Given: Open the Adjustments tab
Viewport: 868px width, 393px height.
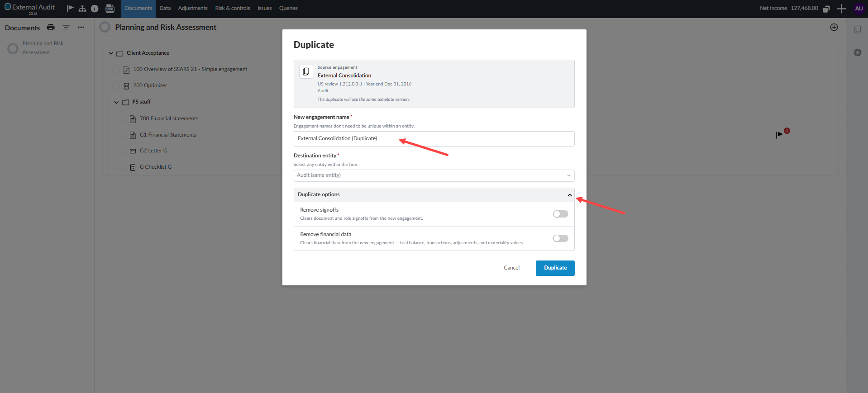Looking at the screenshot, I should [193, 9].
